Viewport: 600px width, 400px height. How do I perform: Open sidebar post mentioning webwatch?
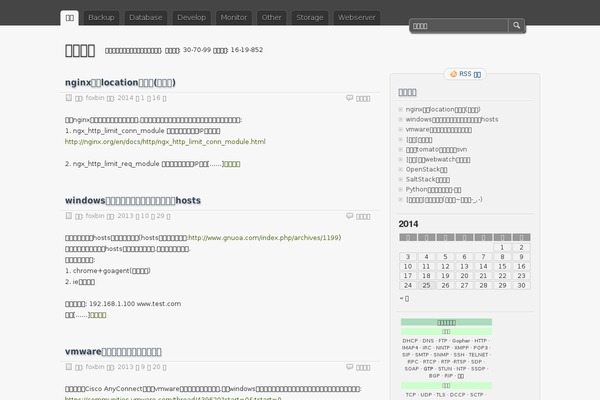pyautogui.click(x=438, y=160)
